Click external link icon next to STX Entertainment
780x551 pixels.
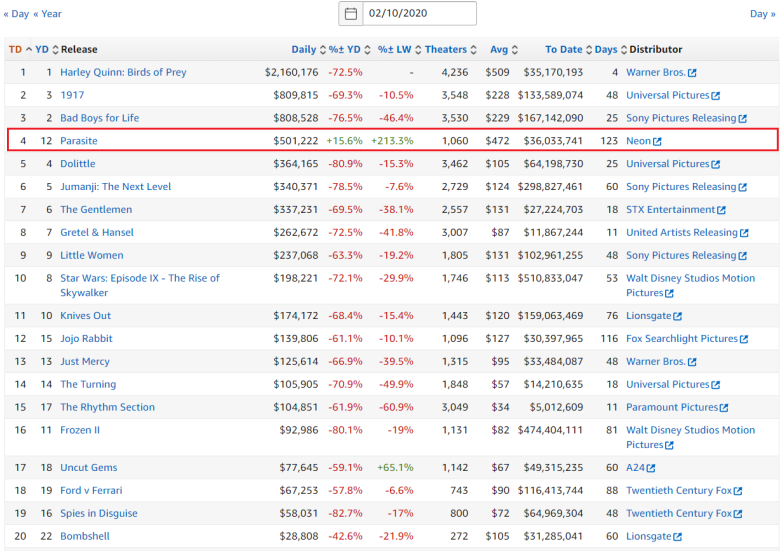(x=722, y=210)
